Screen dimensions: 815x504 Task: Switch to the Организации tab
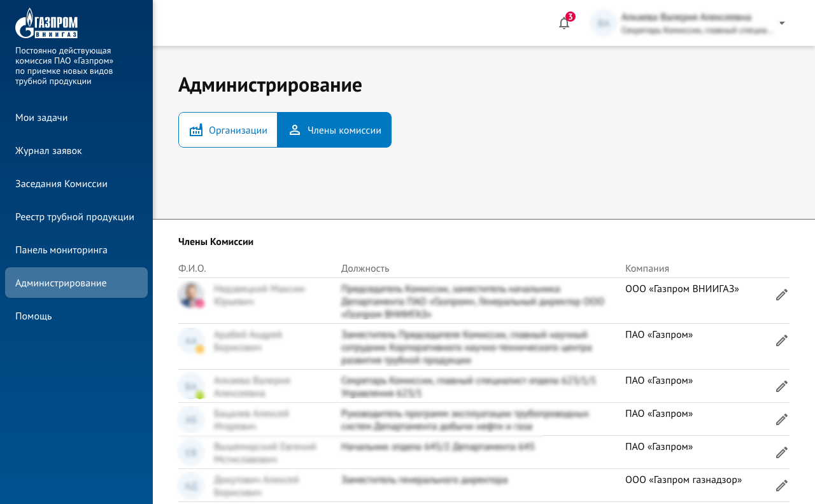(x=228, y=130)
